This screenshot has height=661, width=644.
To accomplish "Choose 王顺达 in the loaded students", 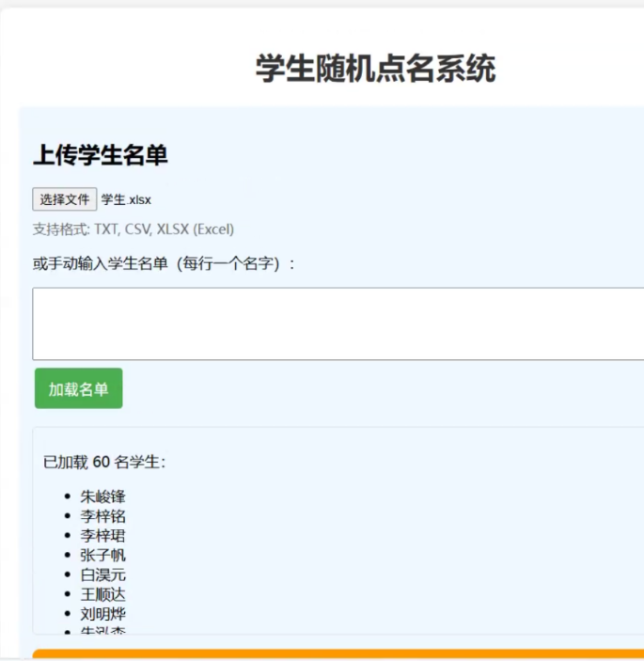I will (x=102, y=594).
